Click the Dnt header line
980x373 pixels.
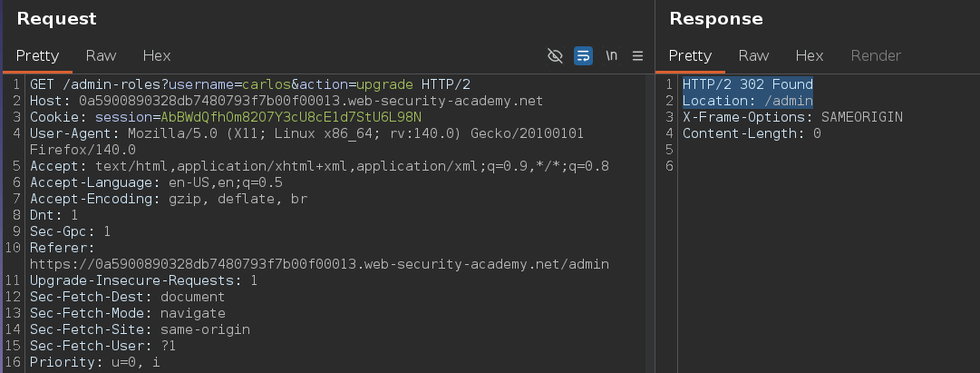tap(53, 215)
